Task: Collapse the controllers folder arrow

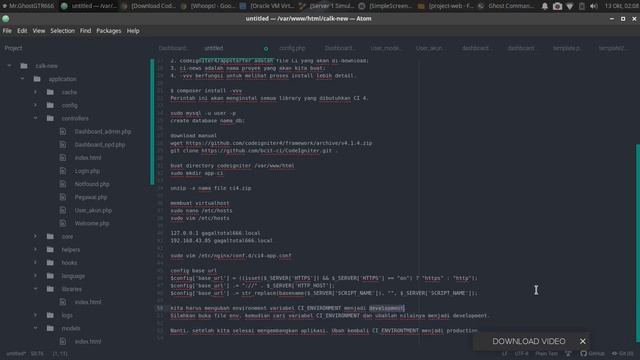Action: tap(36, 118)
